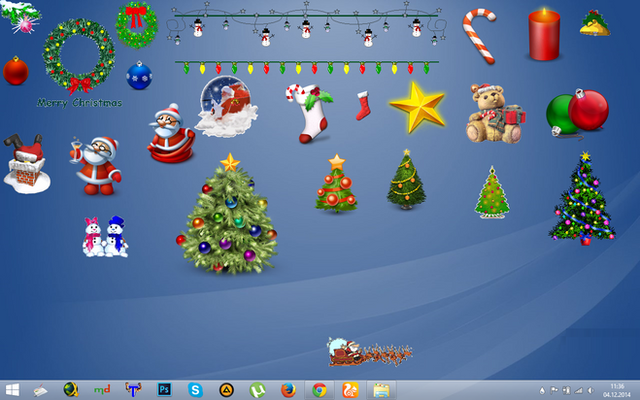Open the uTorrent taskbar icon
The width and height of the screenshot is (640, 400).
point(257,390)
